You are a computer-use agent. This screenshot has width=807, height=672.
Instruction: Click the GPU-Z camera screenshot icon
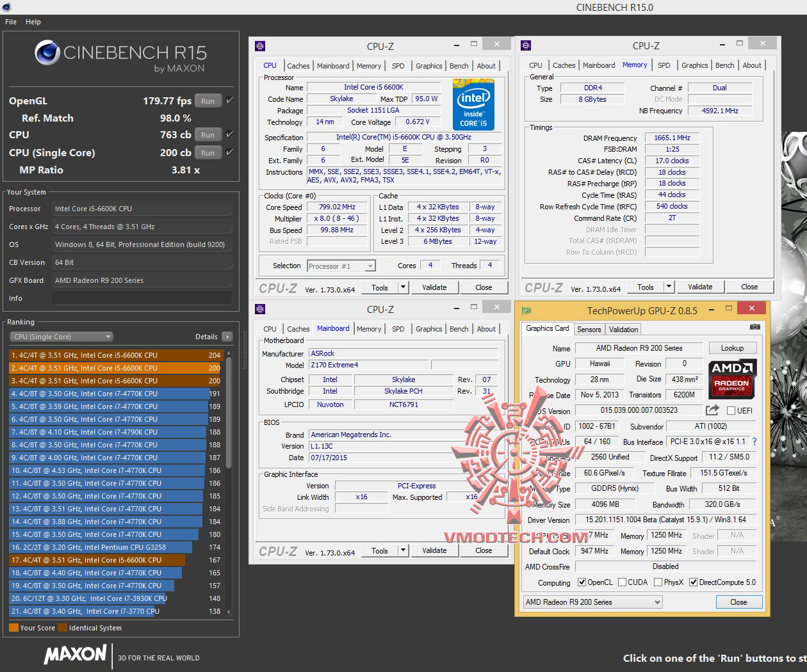pyautogui.click(x=755, y=326)
